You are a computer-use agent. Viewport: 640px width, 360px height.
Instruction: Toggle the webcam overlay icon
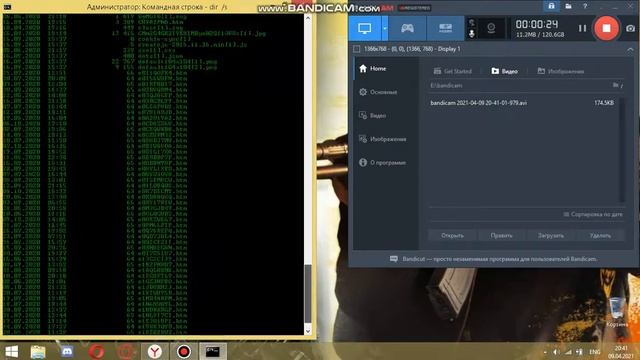[491, 28]
